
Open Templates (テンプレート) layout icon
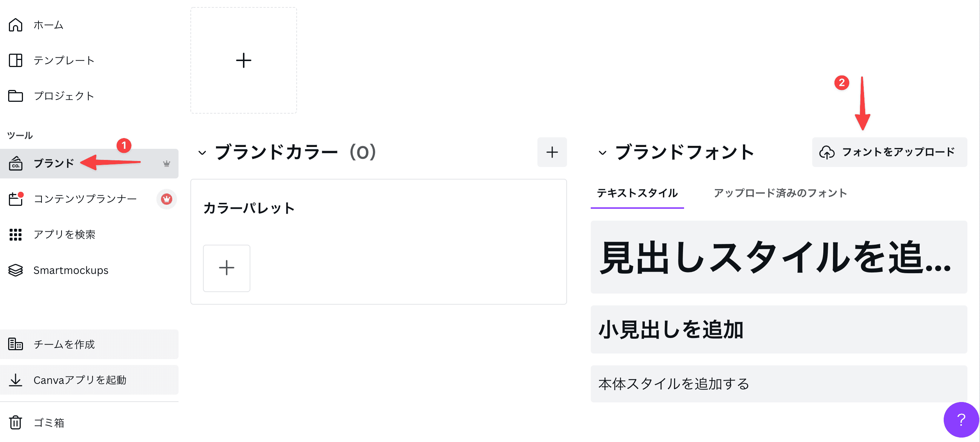tap(16, 60)
